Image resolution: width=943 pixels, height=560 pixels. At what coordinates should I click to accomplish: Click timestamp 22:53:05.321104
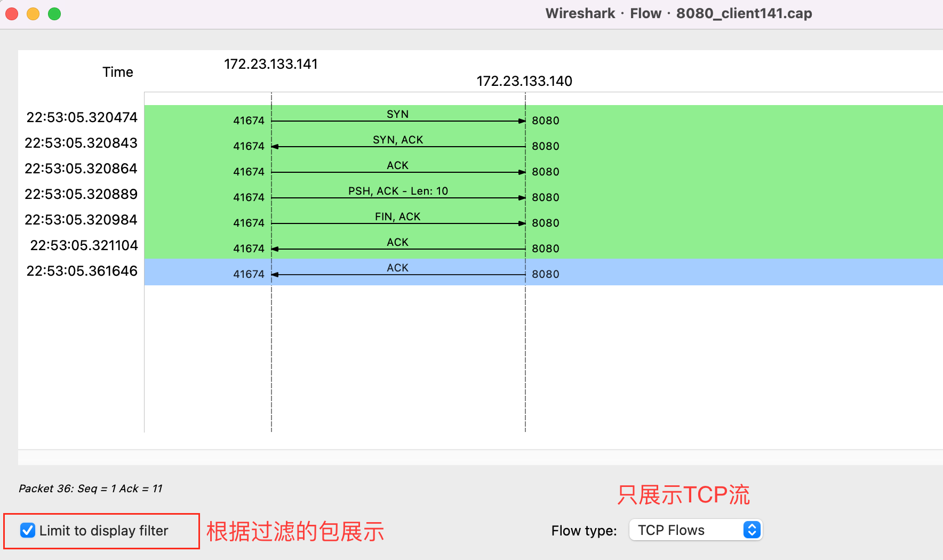(x=84, y=245)
